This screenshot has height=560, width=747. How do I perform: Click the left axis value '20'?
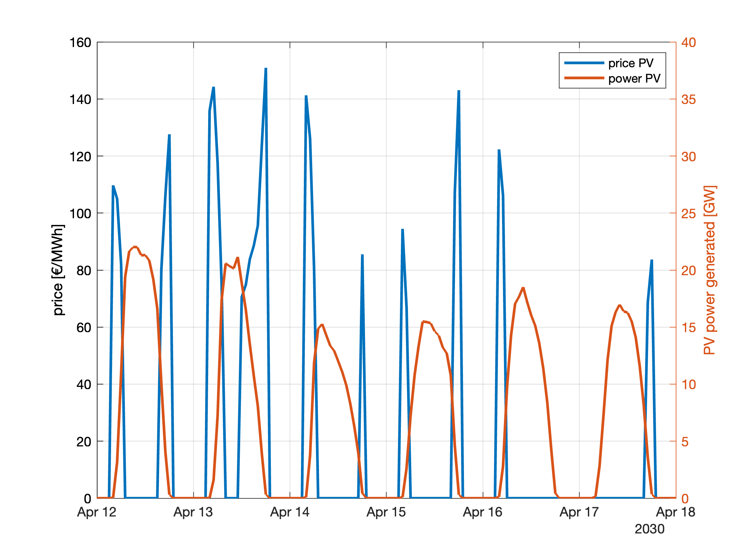(84, 442)
